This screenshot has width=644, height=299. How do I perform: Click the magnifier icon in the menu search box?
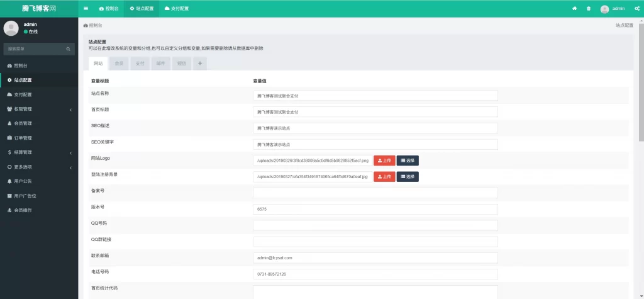click(69, 48)
